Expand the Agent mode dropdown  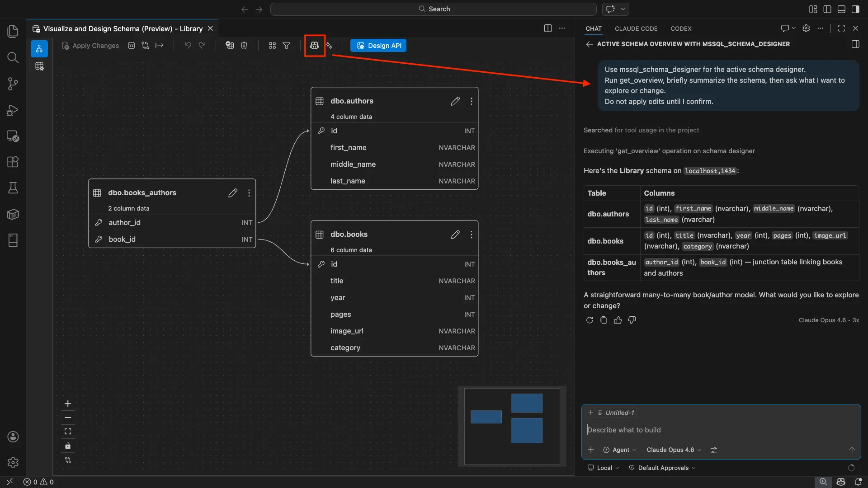coord(620,450)
